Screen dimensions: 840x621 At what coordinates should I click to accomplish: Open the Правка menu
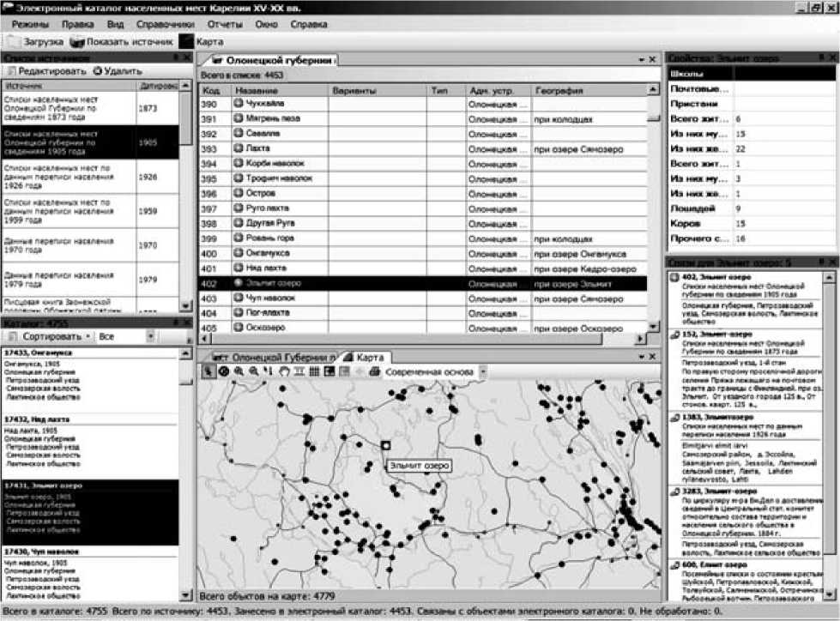78,24
